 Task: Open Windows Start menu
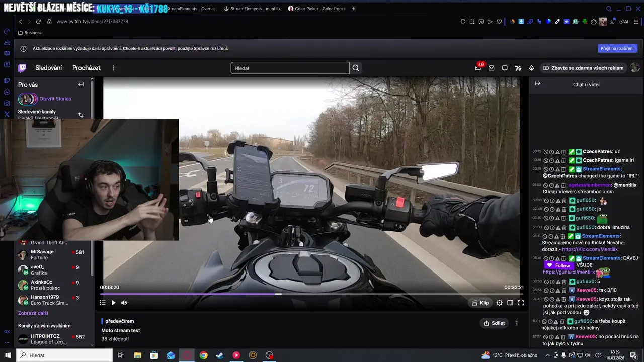(x=8, y=355)
